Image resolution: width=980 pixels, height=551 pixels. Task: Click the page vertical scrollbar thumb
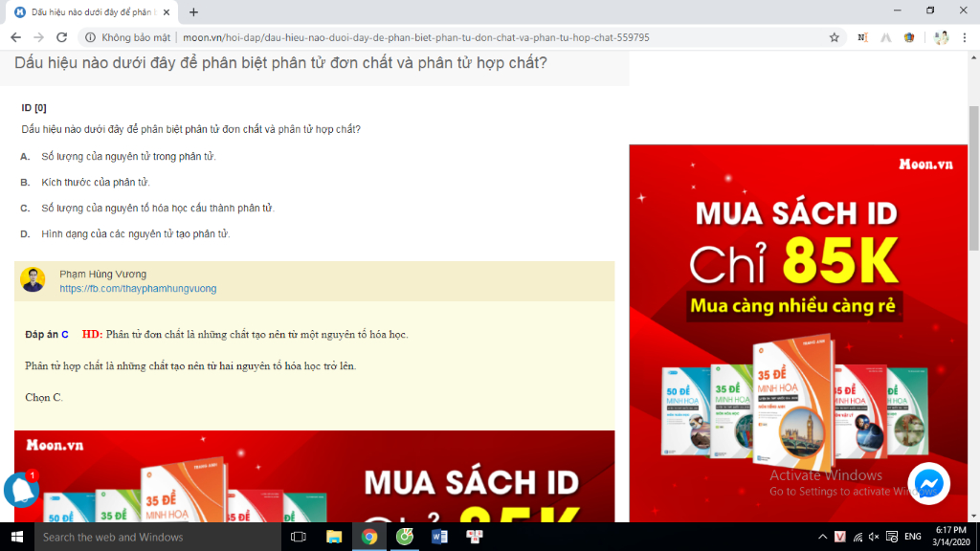tap(973, 179)
